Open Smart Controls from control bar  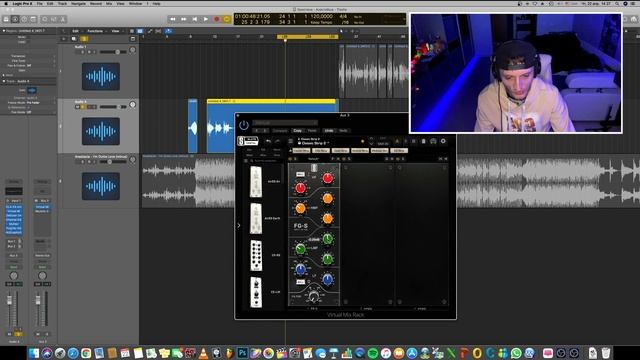click(45, 19)
